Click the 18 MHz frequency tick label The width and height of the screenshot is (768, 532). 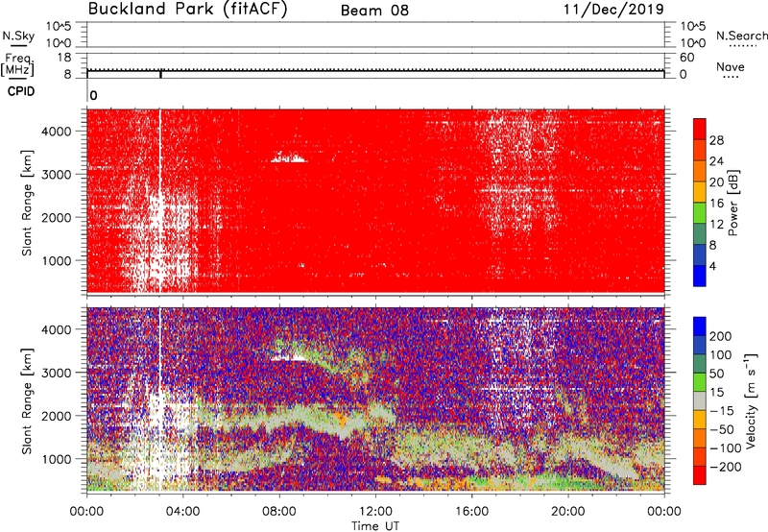click(64, 58)
